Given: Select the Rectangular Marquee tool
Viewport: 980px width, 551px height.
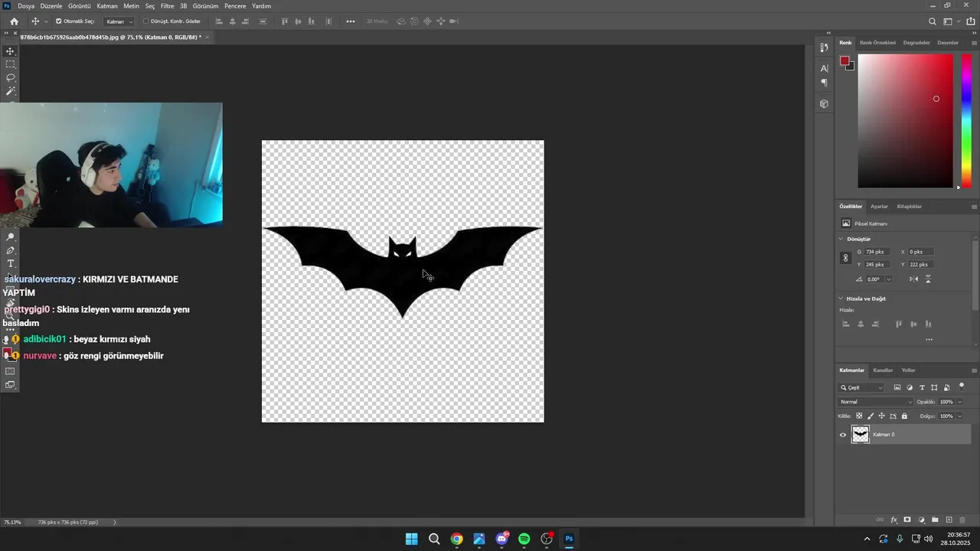Looking at the screenshot, I should [x=11, y=64].
